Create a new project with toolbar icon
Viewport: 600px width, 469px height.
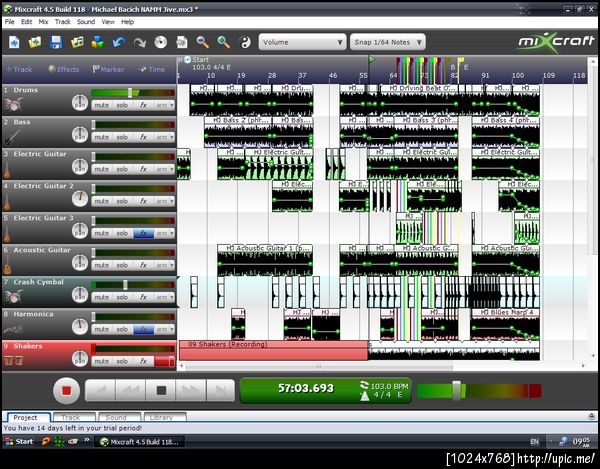pyautogui.click(x=14, y=42)
